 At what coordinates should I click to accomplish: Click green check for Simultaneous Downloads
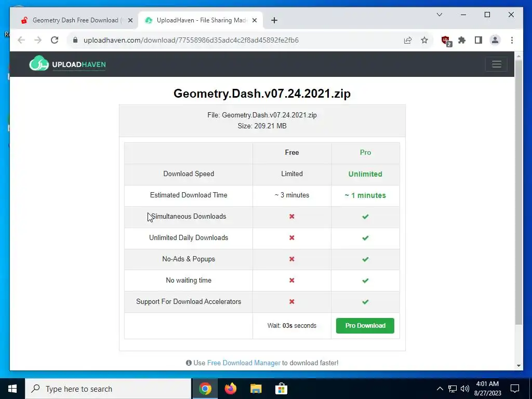(x=365, y=217)
